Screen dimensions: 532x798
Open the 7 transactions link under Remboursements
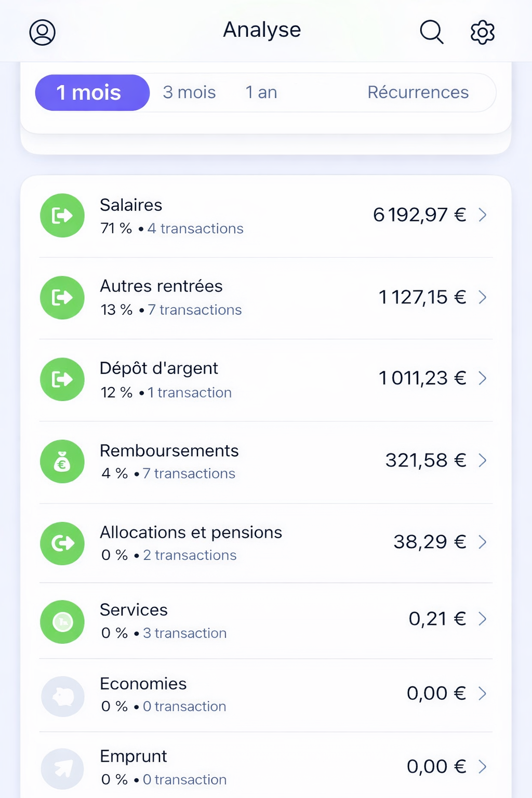[x=189, y=474]
